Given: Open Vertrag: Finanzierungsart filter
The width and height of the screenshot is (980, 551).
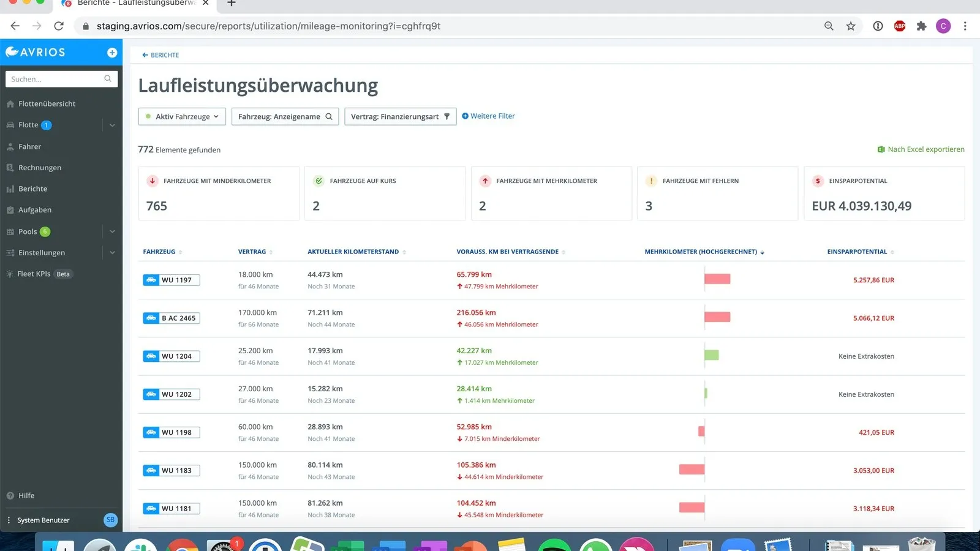Looking at the screenshot, I should [401, 116].
